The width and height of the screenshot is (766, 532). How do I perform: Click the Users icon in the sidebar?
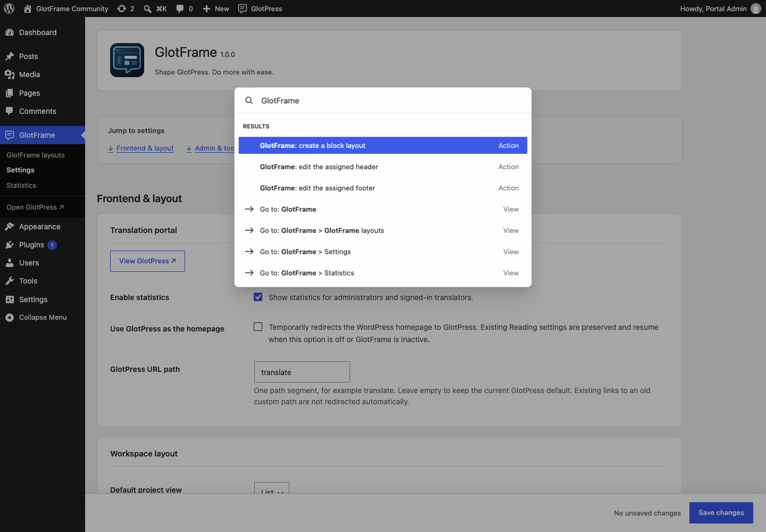pos(10,263)
